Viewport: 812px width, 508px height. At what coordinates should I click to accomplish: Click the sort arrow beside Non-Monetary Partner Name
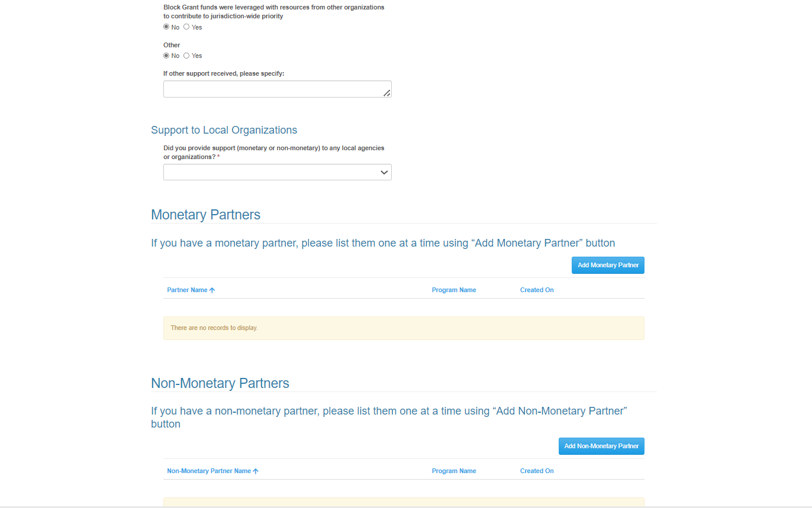(x=256, y=471)
